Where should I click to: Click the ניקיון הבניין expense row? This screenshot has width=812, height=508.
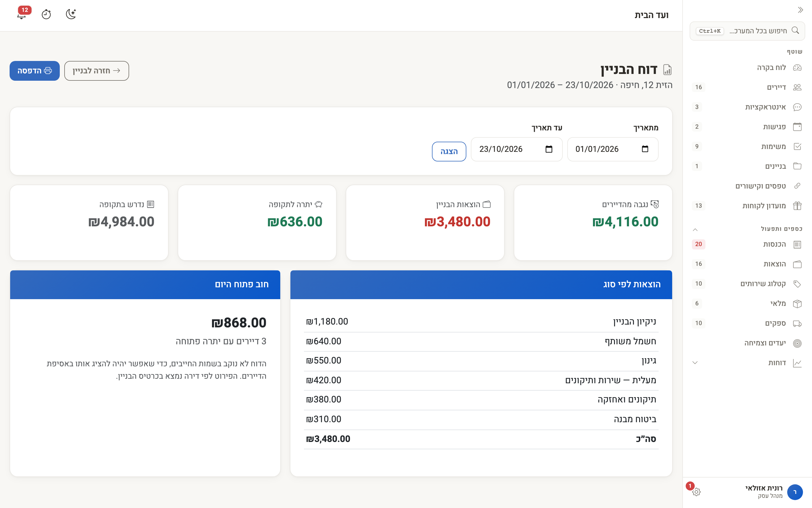(481, 322)
